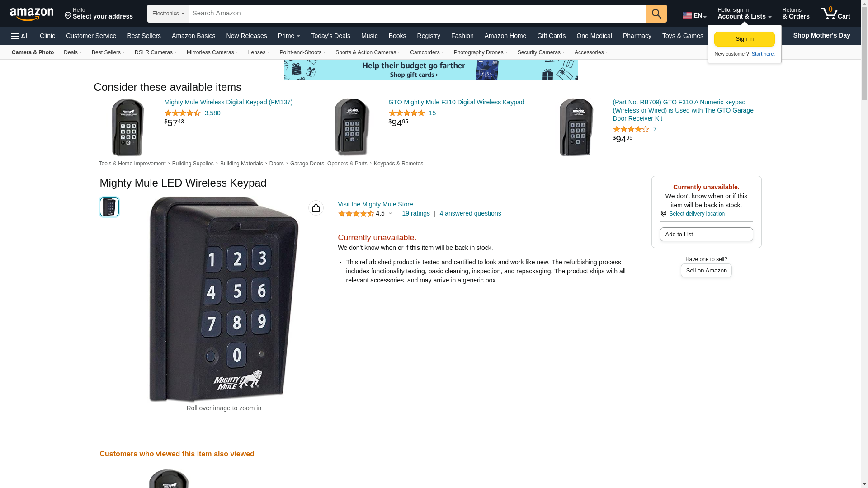Focus the Search Amazon input field
Screen dimensions: 868x488
coord(418,14)
